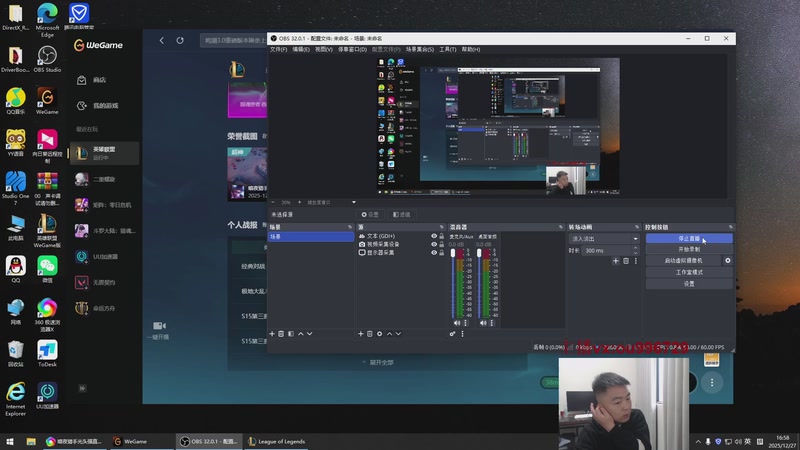Remove selected scene with Scenes trash icon
The height and width of the screenshot is (450, 800).
pos(281,334)
